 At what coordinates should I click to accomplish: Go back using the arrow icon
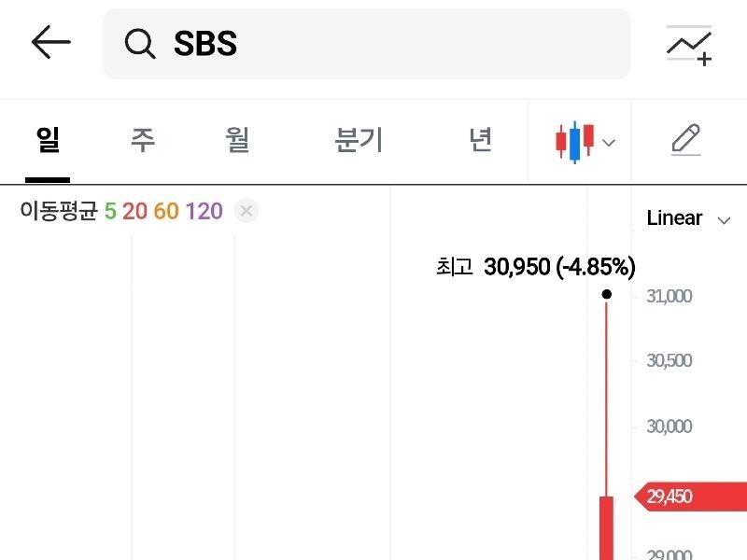pos(50,43)
